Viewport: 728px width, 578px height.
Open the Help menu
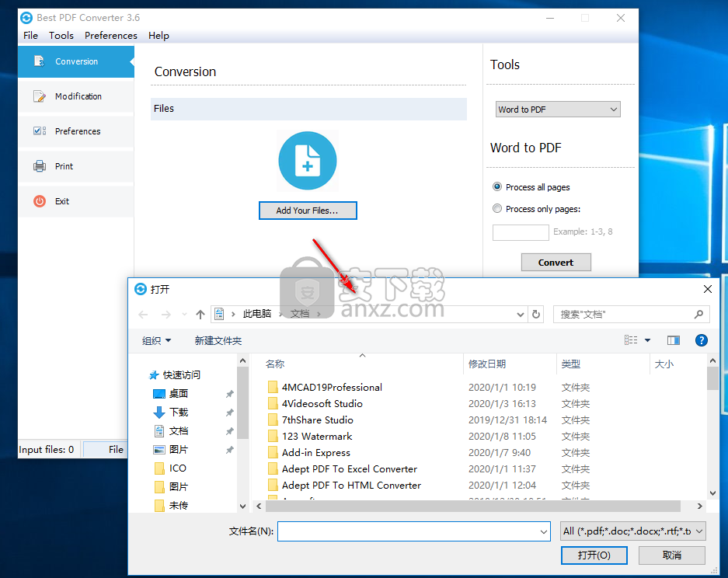click(158, 35)
